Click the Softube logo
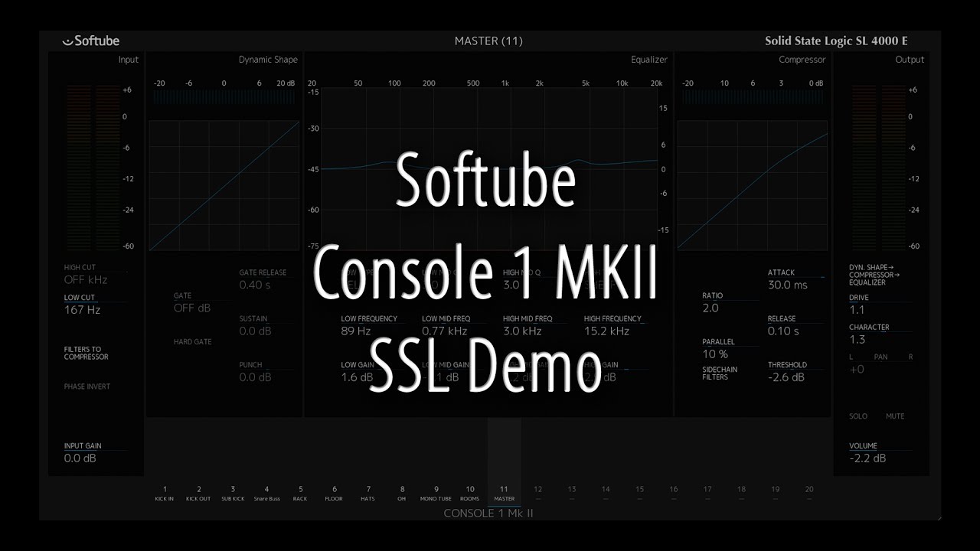The height and width of the screenshot is (551, 980). click(x=90, y=41)
